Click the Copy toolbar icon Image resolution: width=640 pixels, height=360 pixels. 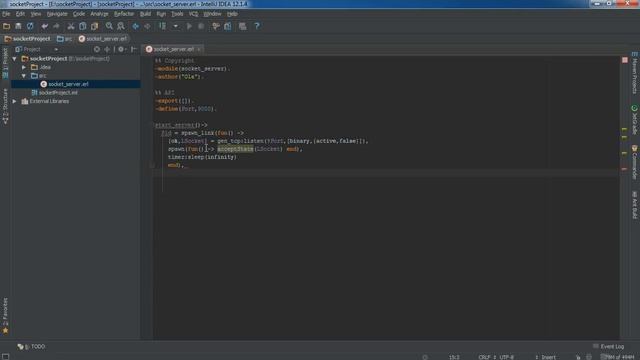[82, 26]
